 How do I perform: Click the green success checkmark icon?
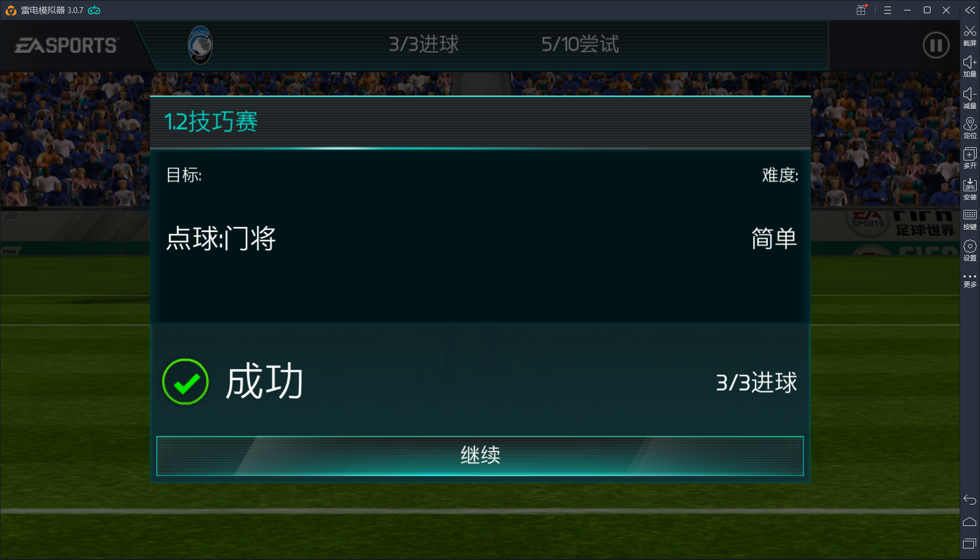(x=185, y=382)
